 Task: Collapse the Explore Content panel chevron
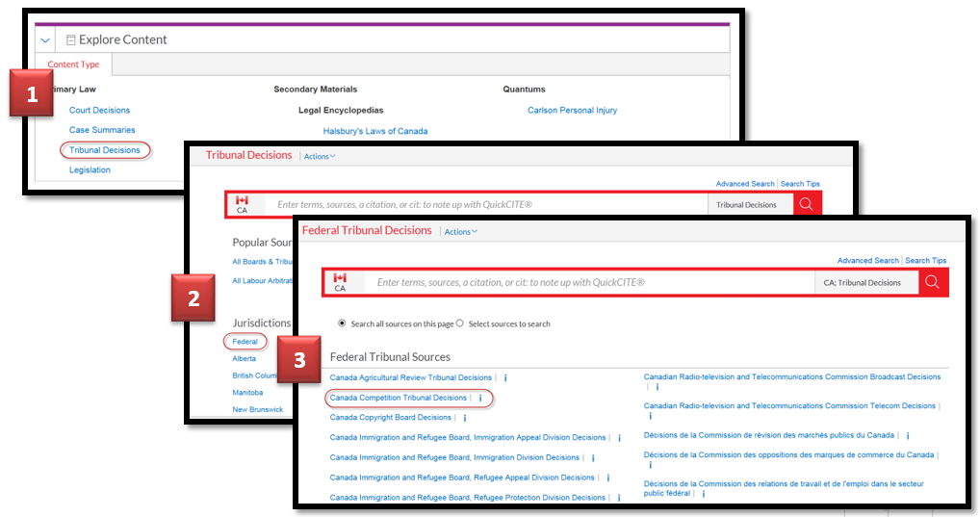point(45,40)
